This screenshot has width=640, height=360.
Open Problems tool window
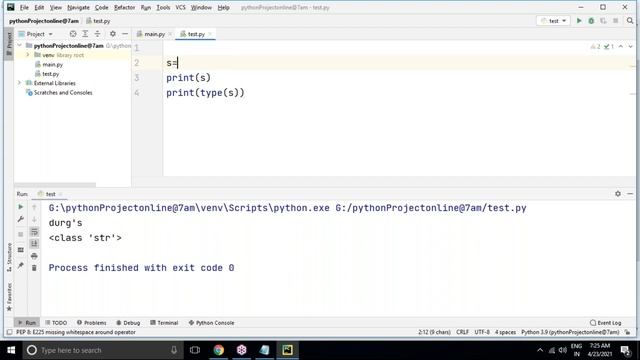[x=91, y=322]
